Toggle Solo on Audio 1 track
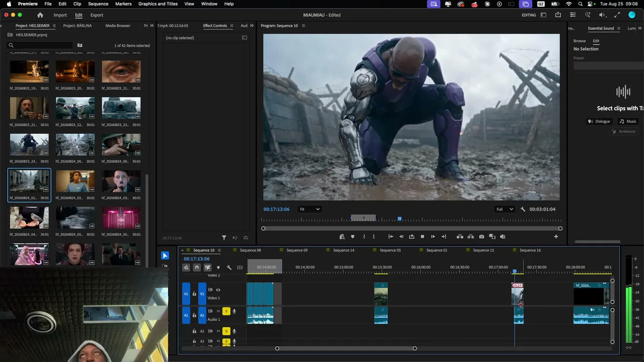Image resolution: width=644 pixels, height=362 pixels. click(x=226, y=311)
